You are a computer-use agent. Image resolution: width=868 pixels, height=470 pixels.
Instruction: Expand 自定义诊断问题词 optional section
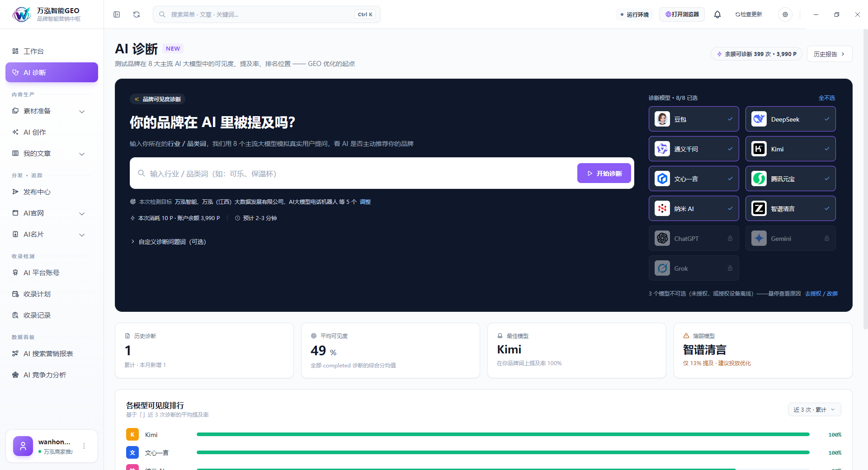(168, 242)
